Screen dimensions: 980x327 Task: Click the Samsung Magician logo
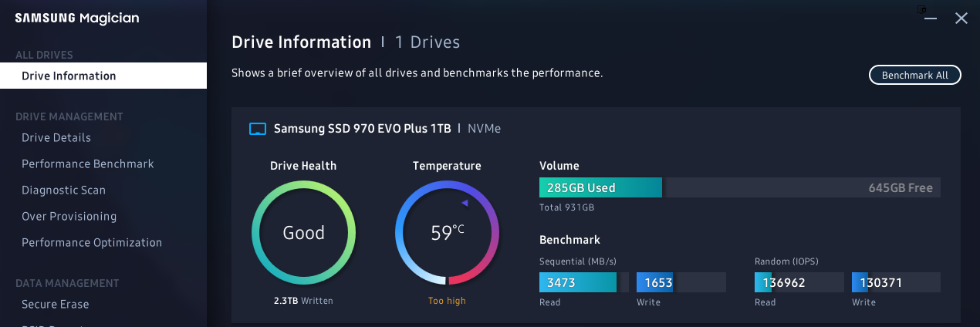click(x=77, y=19)
